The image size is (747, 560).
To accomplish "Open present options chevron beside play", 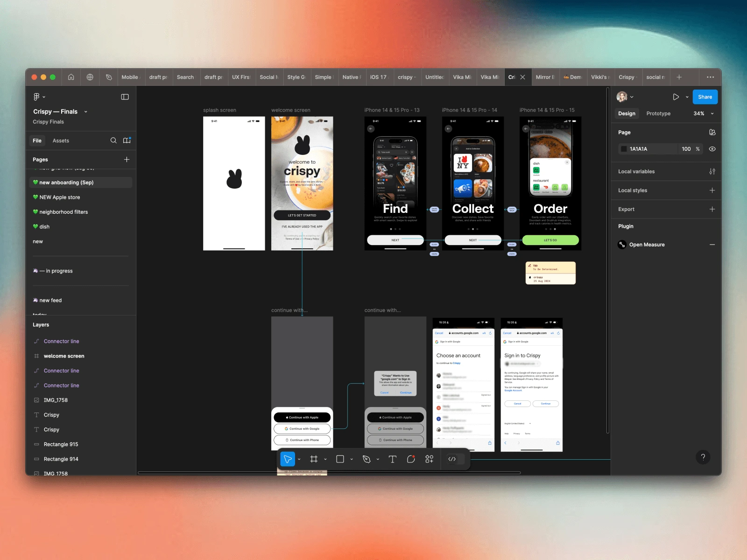I will [687, 97].
